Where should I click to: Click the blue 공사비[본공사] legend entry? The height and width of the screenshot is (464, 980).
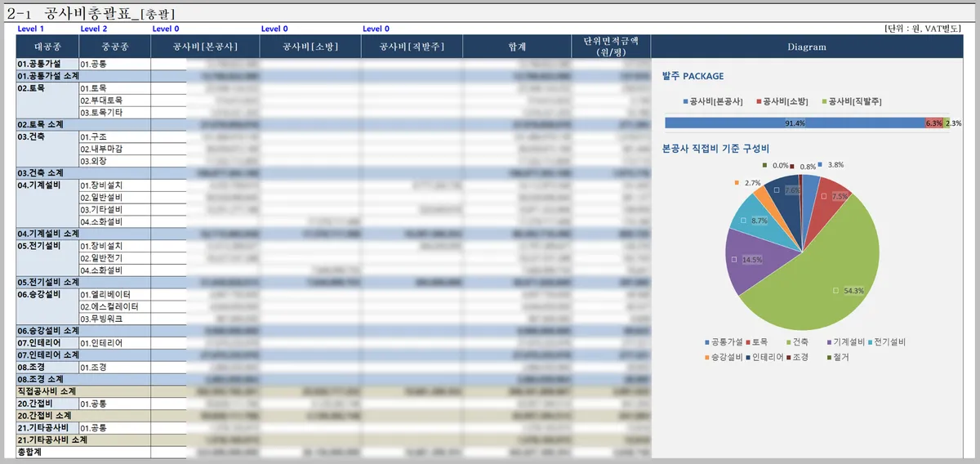pyautogui.click(x=712, y=101)
